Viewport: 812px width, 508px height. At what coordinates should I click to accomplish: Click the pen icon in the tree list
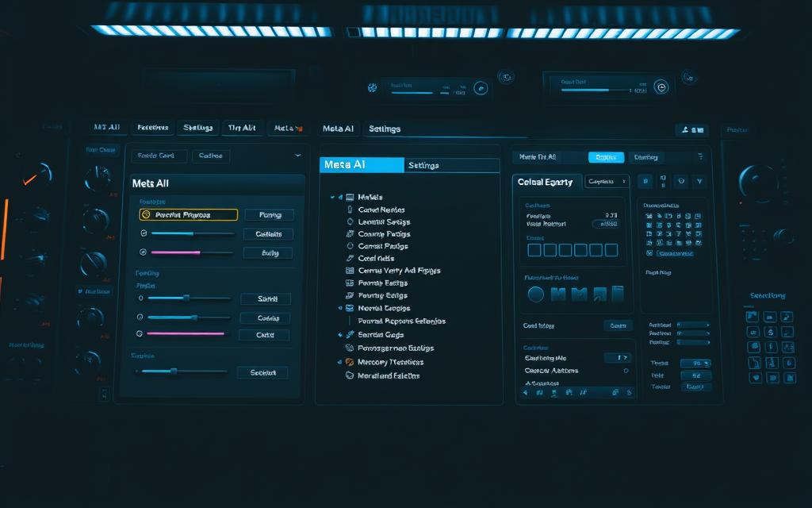click(350, 258)
